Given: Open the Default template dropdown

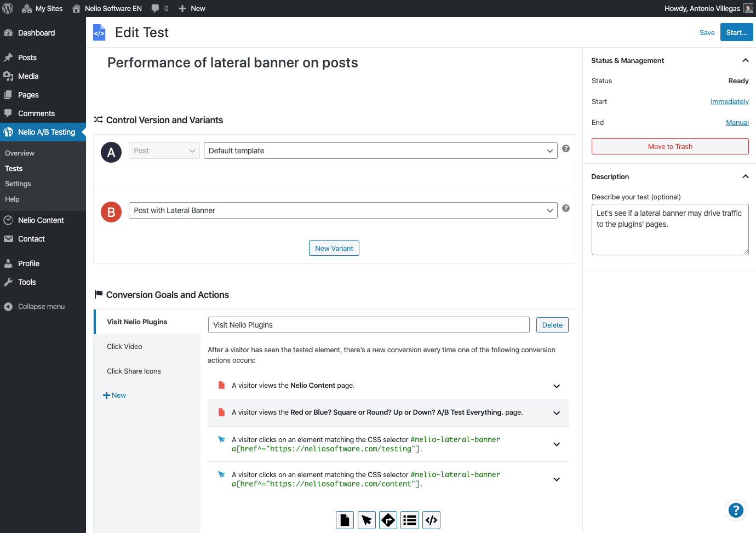Looking at the screenshot, I should [380, 151].
